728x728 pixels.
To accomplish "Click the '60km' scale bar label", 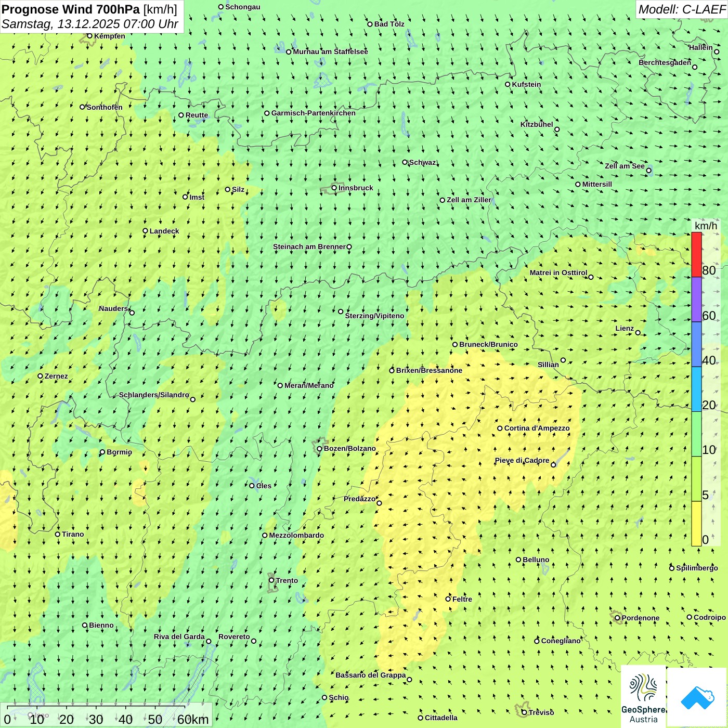I will pos(193,719).
